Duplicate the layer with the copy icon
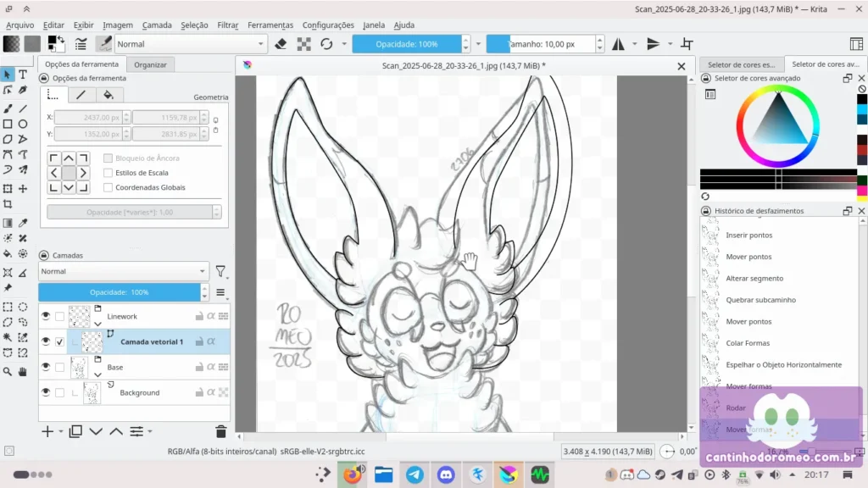 75,431
